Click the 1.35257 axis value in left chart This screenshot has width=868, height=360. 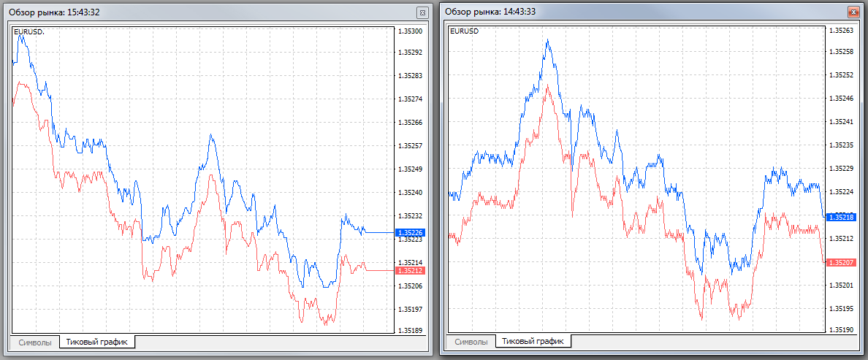[410, 146]
